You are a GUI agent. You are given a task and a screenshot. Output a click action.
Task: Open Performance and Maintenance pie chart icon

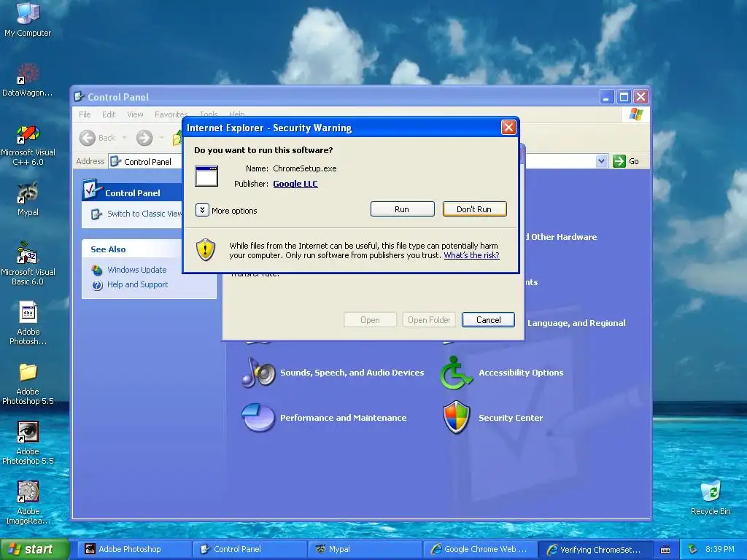(258, 418)
